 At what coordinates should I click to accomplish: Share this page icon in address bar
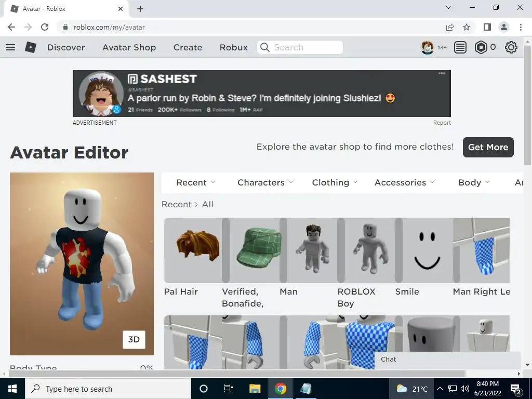(450, 27)
